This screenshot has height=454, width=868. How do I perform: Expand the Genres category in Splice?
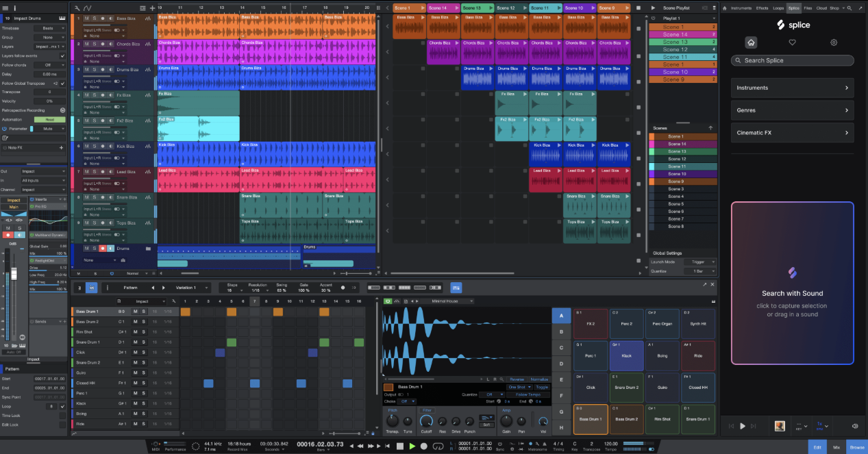[x=792, y=110]
